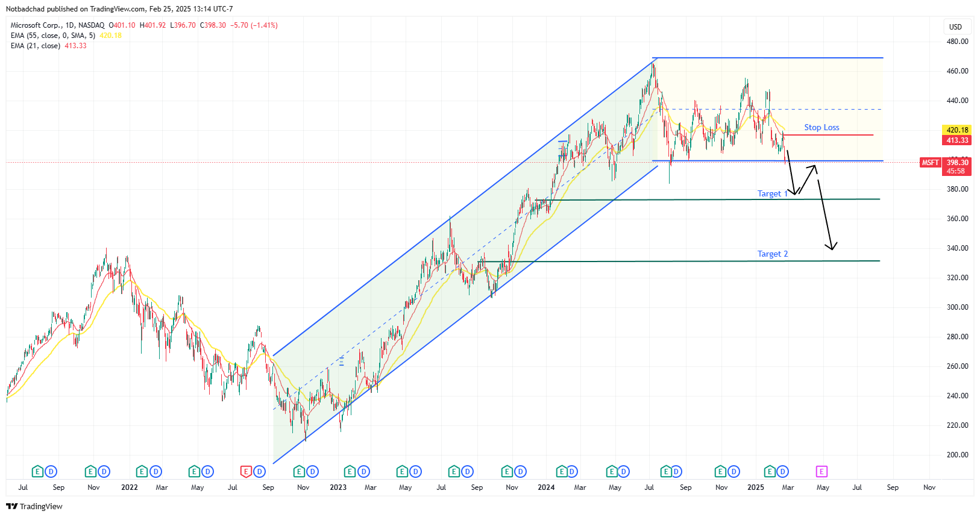980x517 pixels.
Task: Open the January 2023 earnings E marker
Action: [x=350, y=471]
